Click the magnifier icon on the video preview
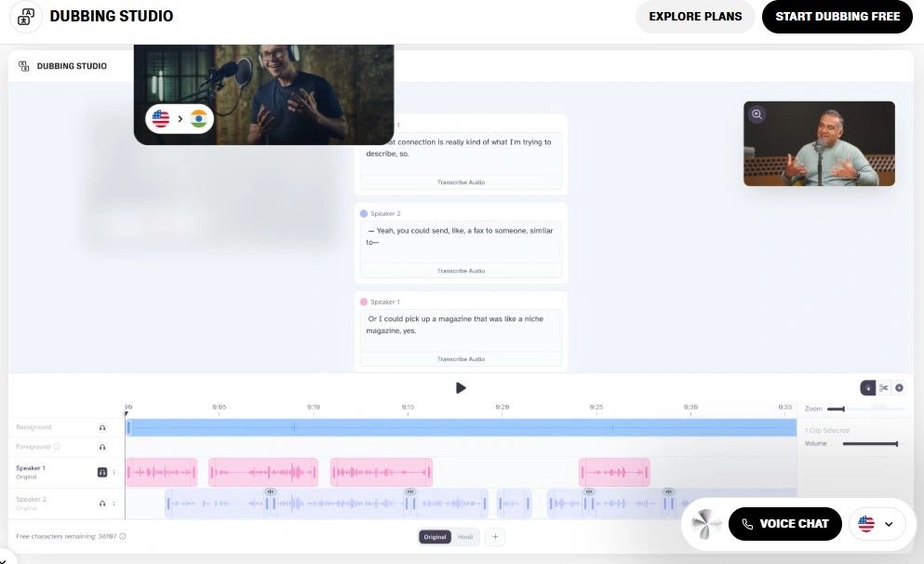 757,114
